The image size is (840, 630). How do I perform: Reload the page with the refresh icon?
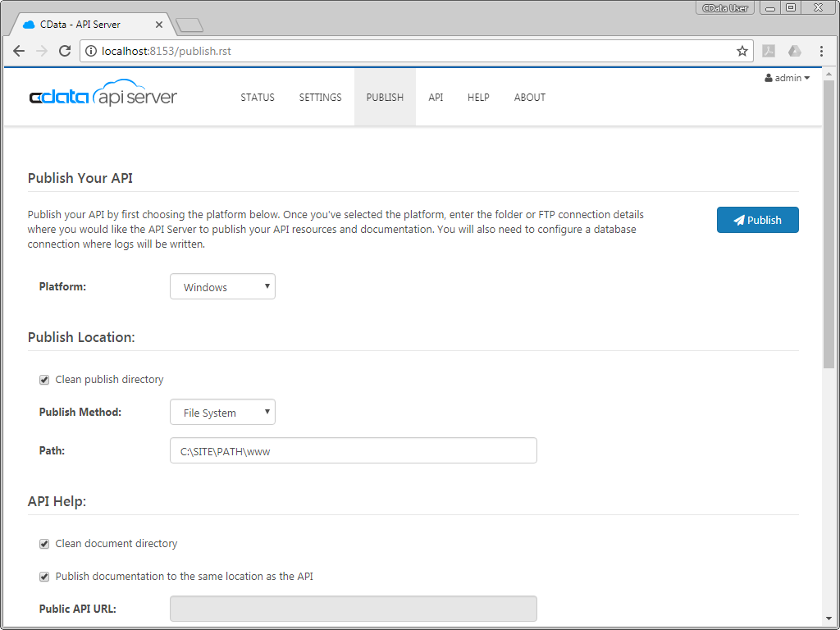click(65, 50)
